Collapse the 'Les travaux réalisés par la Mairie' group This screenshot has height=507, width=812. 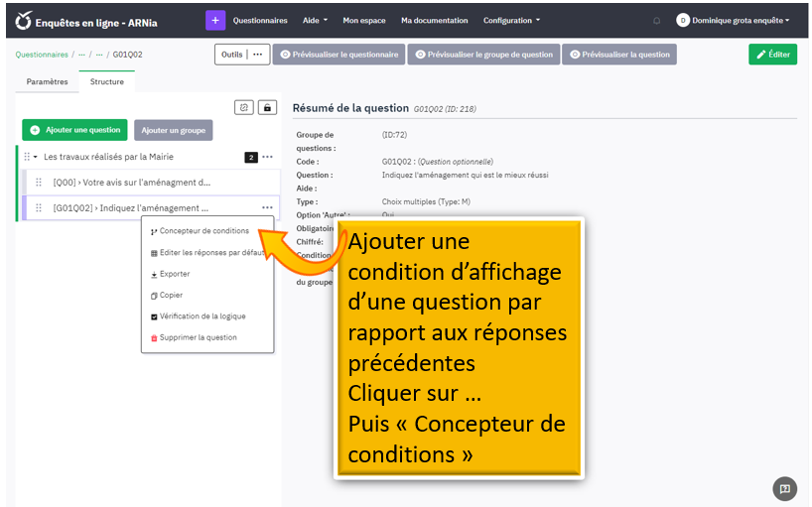pos(36,157)
